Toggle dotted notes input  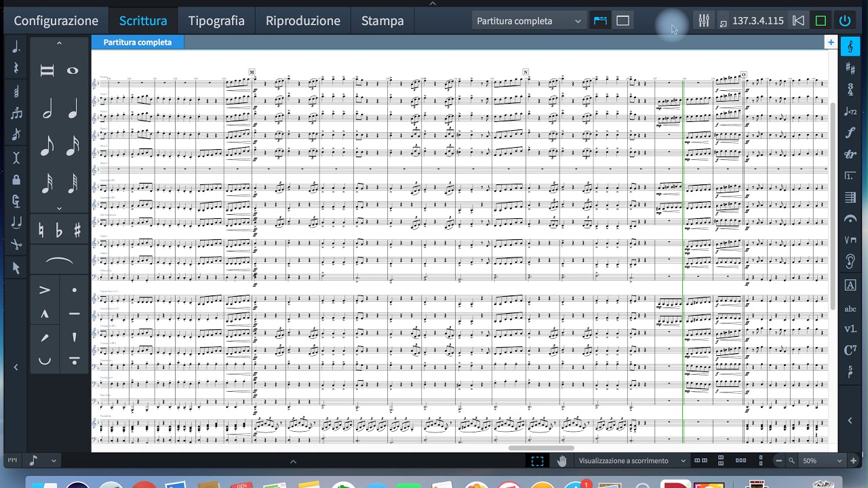(16, 47)
